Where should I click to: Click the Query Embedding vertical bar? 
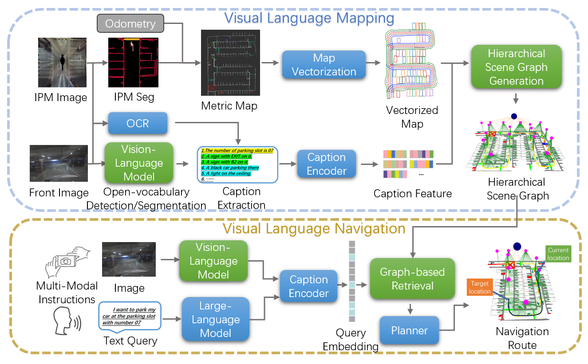[352, 282]
